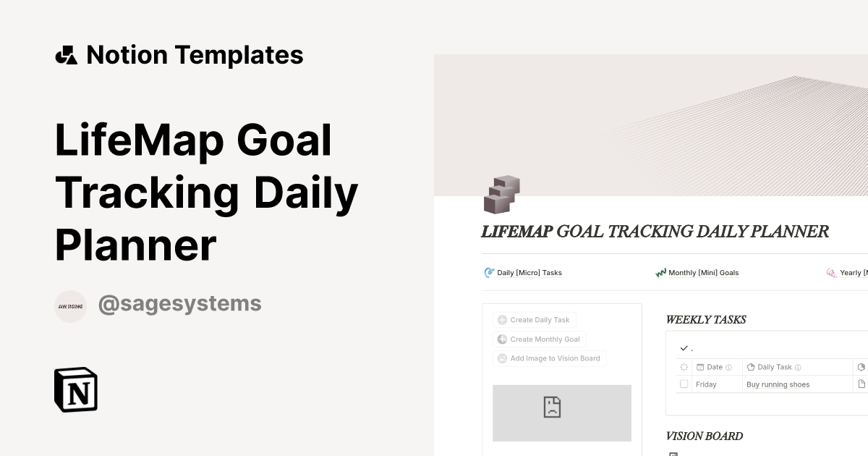The height and width of the screenshot is (456, 868).
Task: Click the broken image placeholder thumbnail
Action: 562,413
